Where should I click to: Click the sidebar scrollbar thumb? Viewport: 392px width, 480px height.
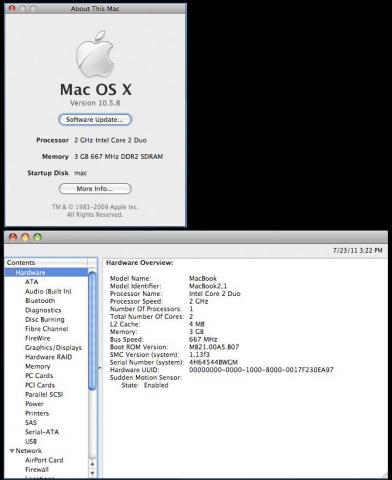(92, 331)
